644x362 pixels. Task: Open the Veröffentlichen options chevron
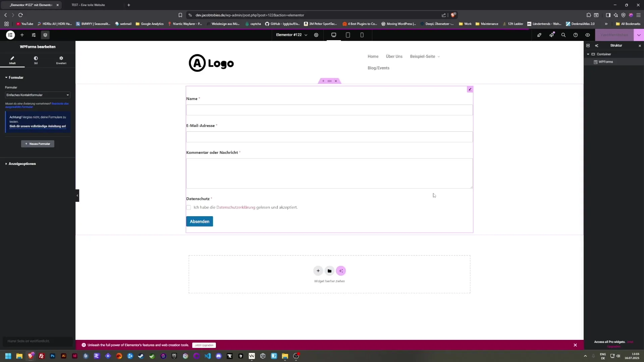(639, 35)
